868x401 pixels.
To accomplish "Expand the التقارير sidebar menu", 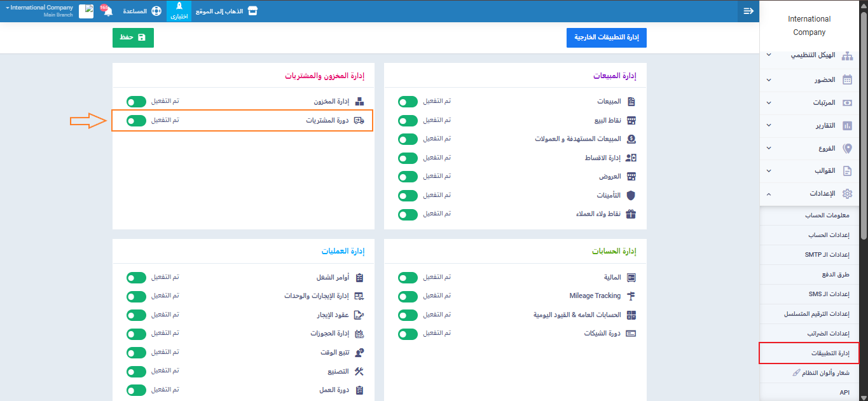I will point(809,126).
